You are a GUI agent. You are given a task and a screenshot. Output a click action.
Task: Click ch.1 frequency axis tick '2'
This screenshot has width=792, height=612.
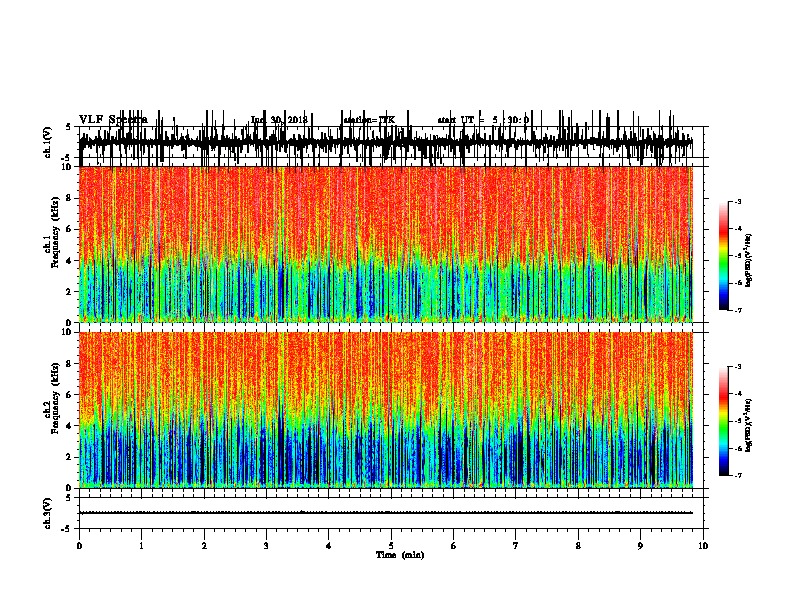point(70,291)
